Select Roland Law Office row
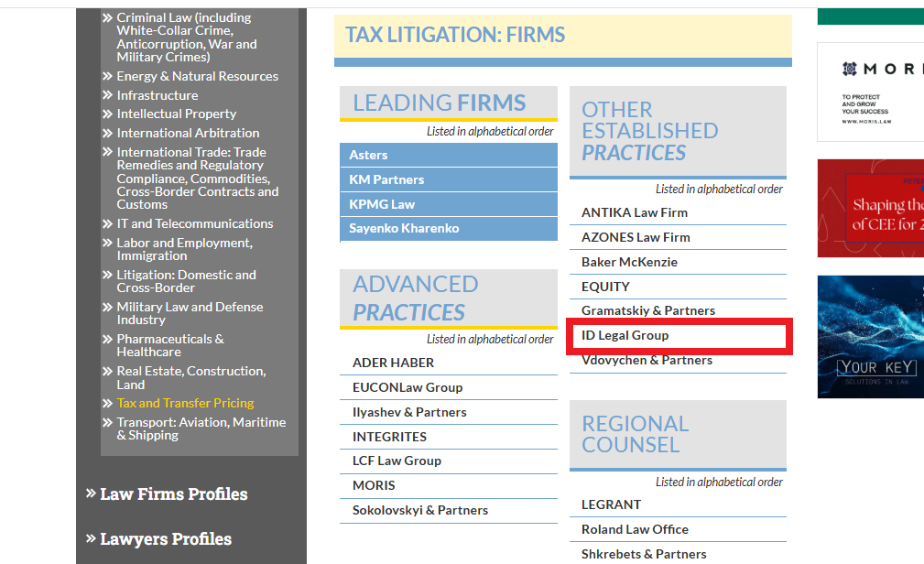This screenshot has width=924, height=564. coord(678,530)
